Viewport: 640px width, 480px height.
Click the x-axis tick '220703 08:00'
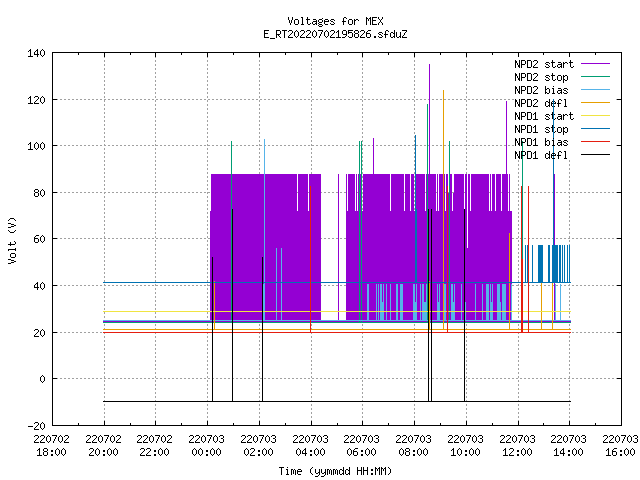[413, 446]
